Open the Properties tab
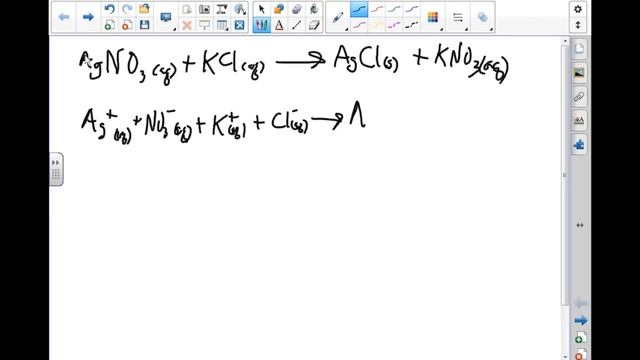Viewport: 640px width, 360px height. 579,120
